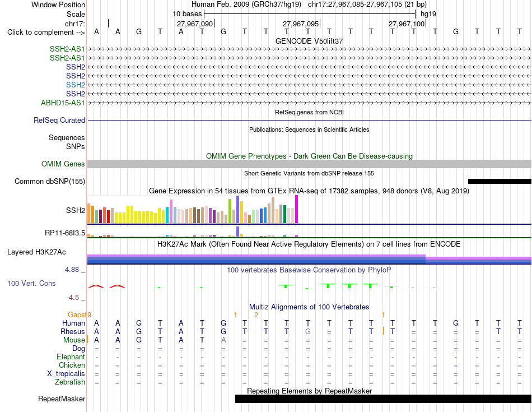This screenshot has width=532, height=412.
Task: Click the gray OMIM Genes bar
Action: [309, 164]
